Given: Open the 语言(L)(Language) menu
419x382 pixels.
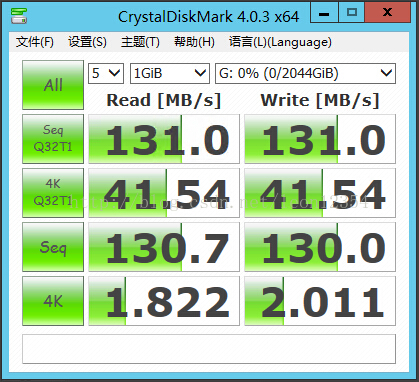Looking at the screenshot, I should 280,42.
